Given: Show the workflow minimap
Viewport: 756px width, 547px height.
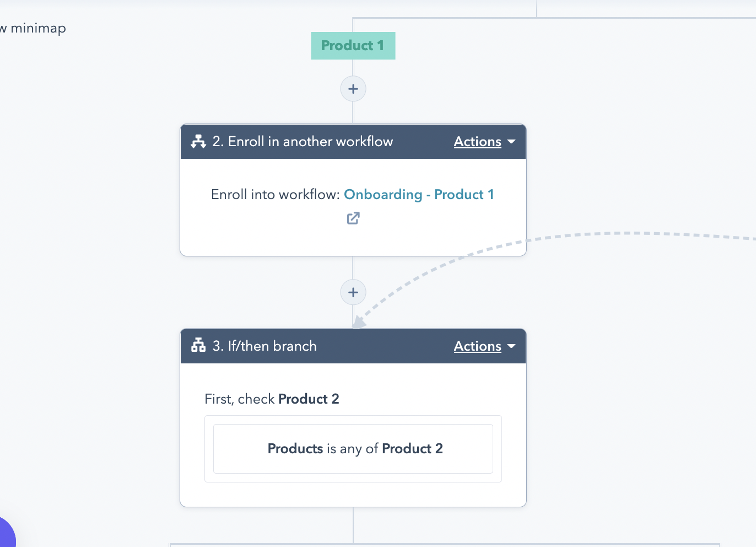Looking at the screenshot, I should 33,28.
